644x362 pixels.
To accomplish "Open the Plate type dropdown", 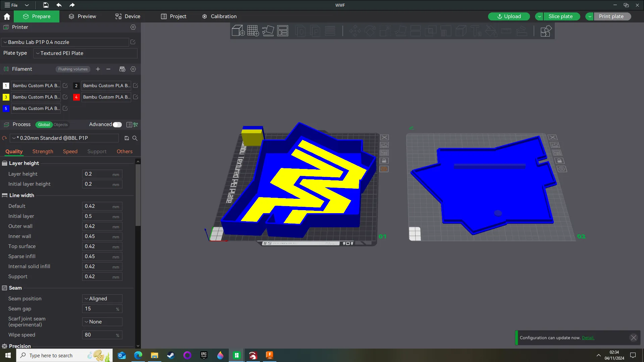I will [x=86, y=53].
